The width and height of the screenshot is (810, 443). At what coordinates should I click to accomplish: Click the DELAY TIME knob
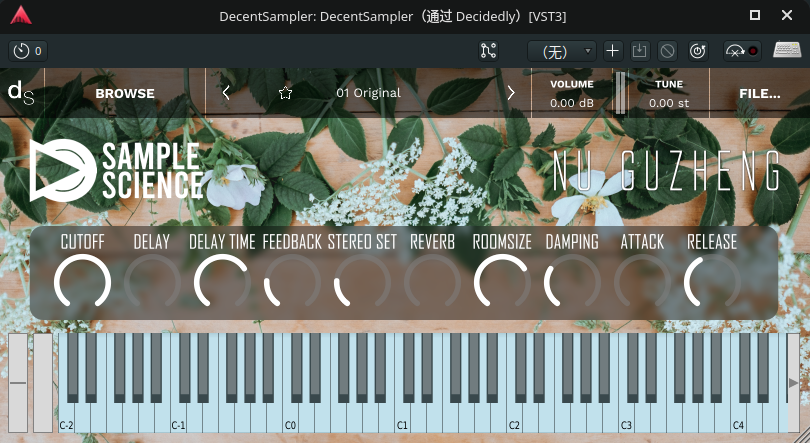click(x=222, y=281)
